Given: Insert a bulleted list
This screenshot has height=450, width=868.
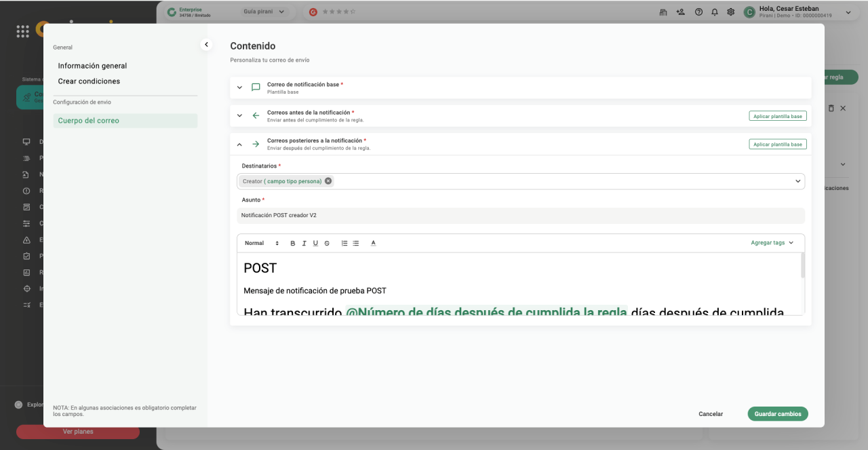Looking at the screenshot, I should [x=356, y=243].
